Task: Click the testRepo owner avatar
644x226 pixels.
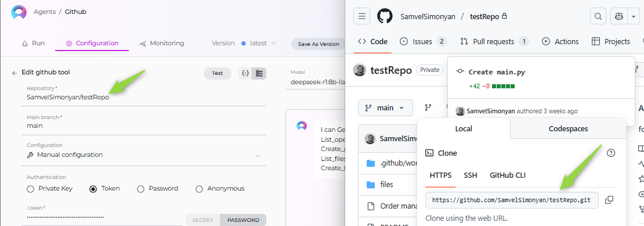Action: (360, 70)
